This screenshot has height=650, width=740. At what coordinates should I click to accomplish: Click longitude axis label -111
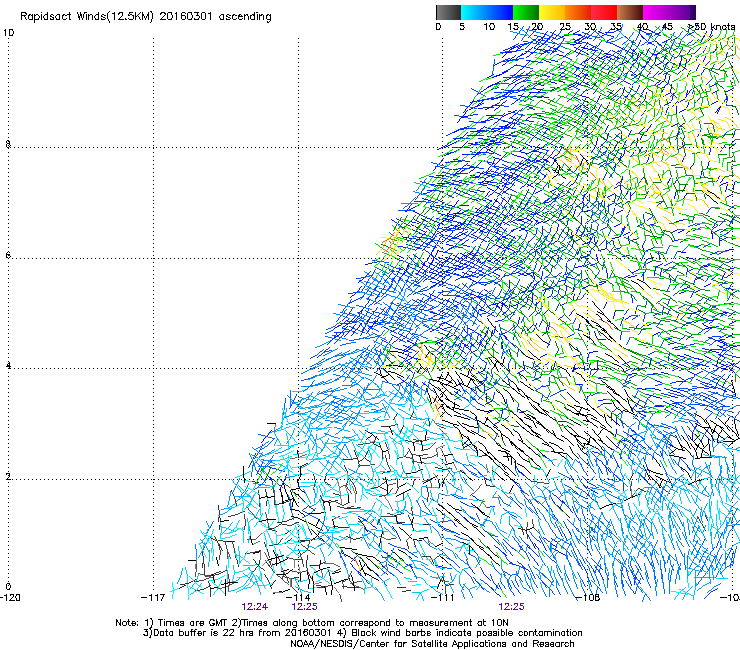click(443, 598)
